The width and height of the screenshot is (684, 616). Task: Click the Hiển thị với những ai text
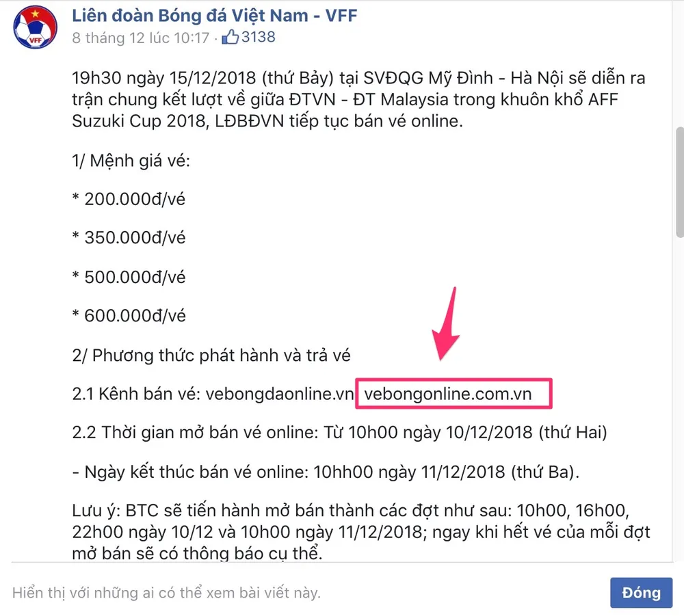166,593
